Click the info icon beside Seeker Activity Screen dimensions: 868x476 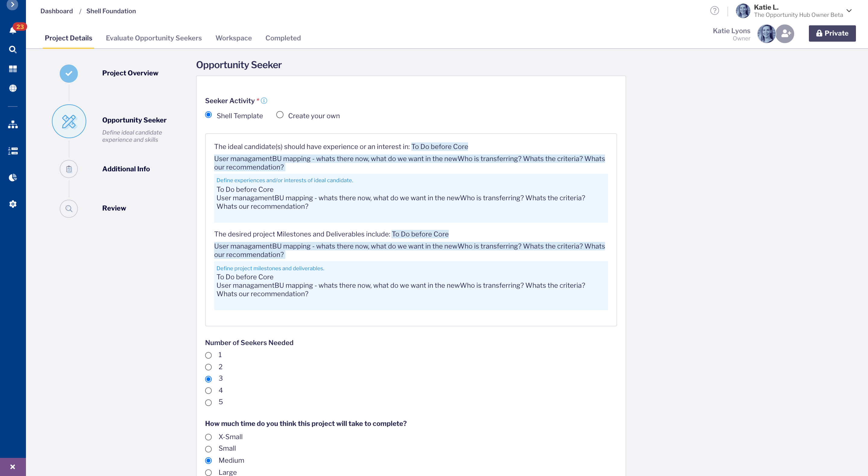point(264,100)
